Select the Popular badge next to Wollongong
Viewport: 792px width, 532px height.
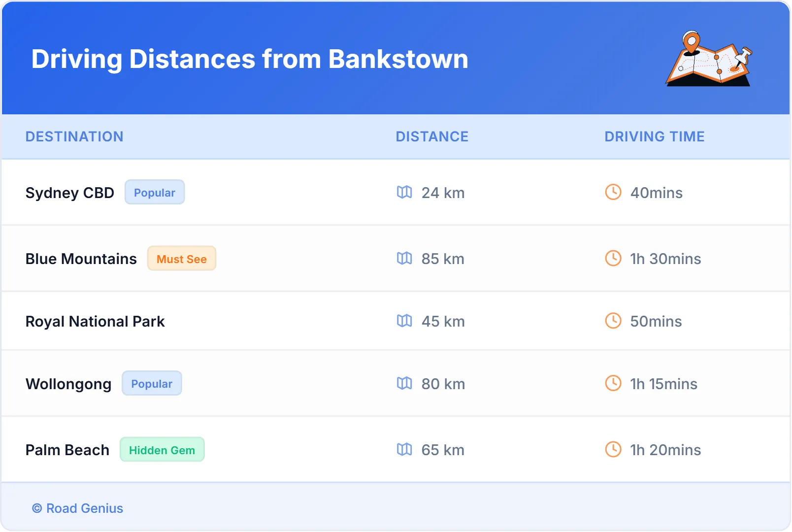pyautogui.click(x=152, y=383)
